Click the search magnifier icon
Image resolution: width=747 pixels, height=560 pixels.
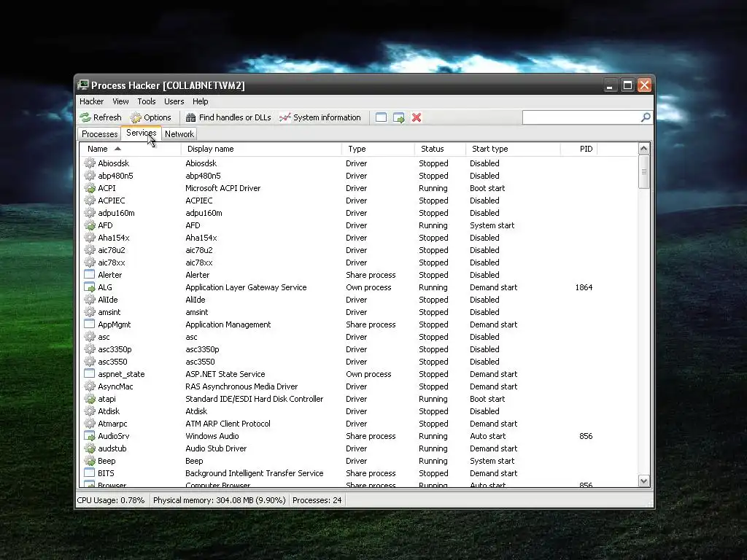(646, 117)
